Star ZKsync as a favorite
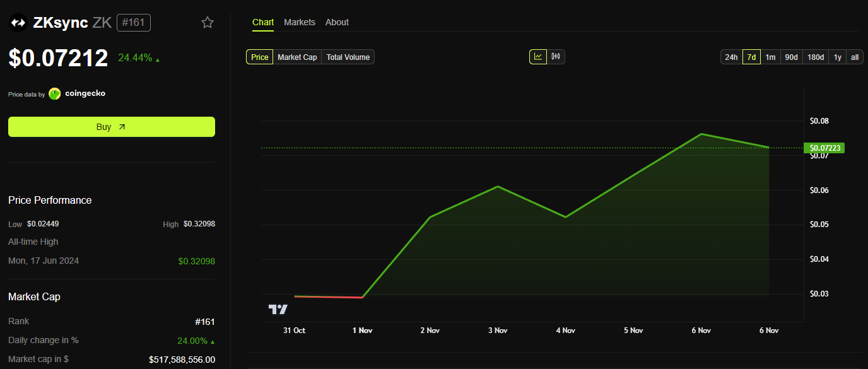868x369 pixels. click(208, 22)
